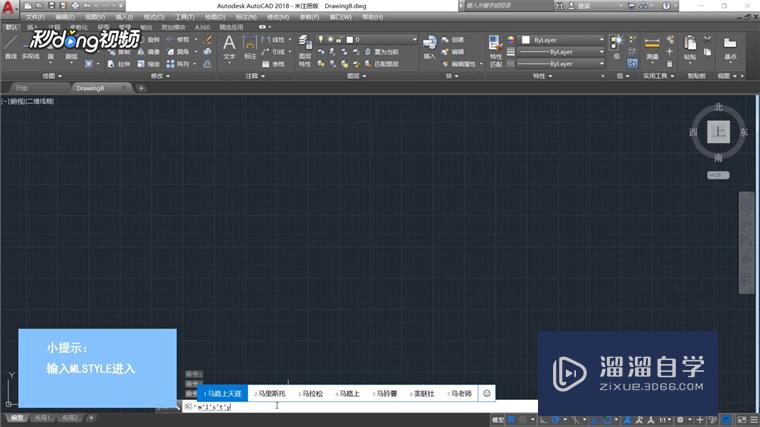Viewport: 760px width, 427px height.
Task: Expand the Layers (图层) panel
Action: pos(357,76)
